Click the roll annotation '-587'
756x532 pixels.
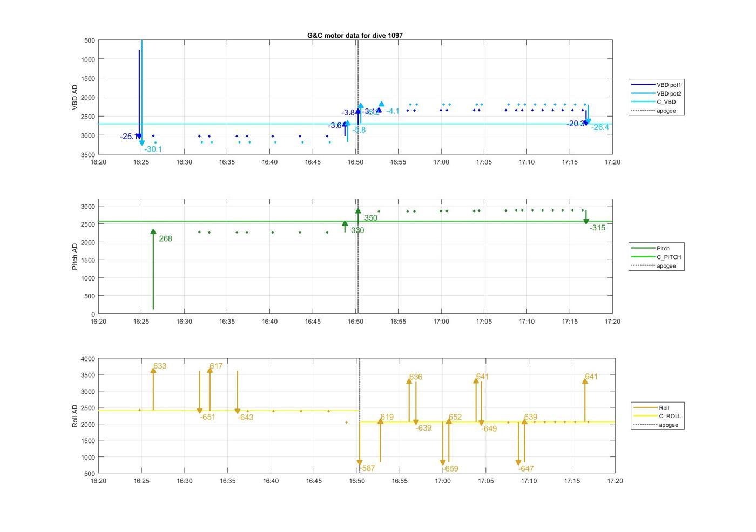pyautogui.click(x=367, y=468)
